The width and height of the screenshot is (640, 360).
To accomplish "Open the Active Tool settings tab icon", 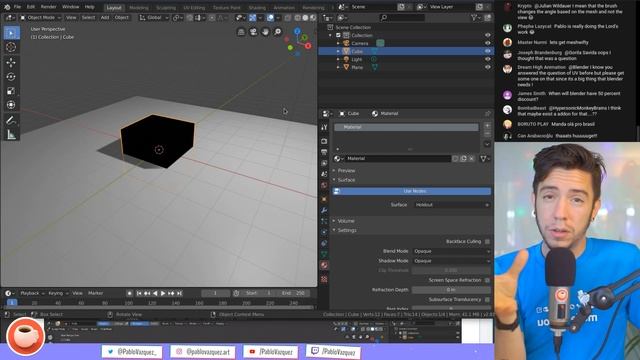I will click(324, 127).
